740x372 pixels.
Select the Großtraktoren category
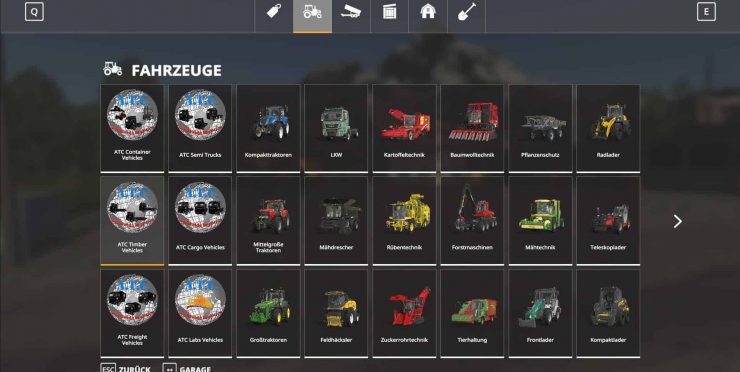(x=268, y=313)
